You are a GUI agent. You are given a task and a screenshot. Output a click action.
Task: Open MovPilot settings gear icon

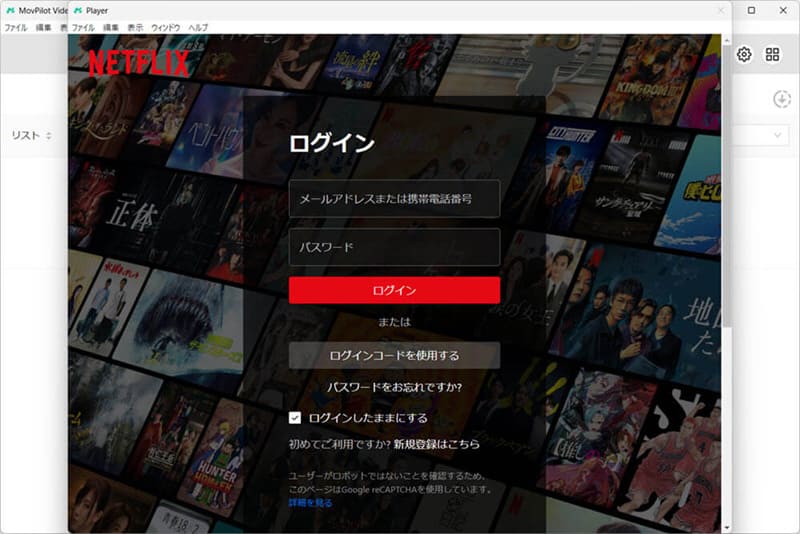[x=744, y=54]
